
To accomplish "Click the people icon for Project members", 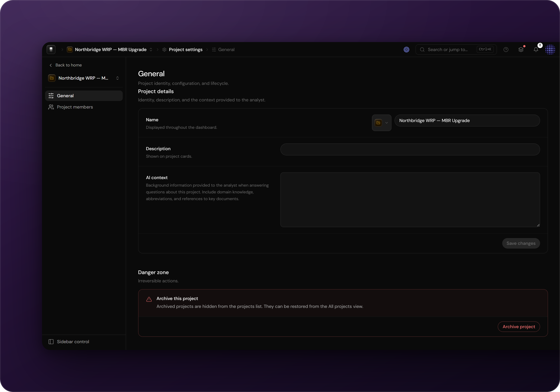I will (51, 107).
